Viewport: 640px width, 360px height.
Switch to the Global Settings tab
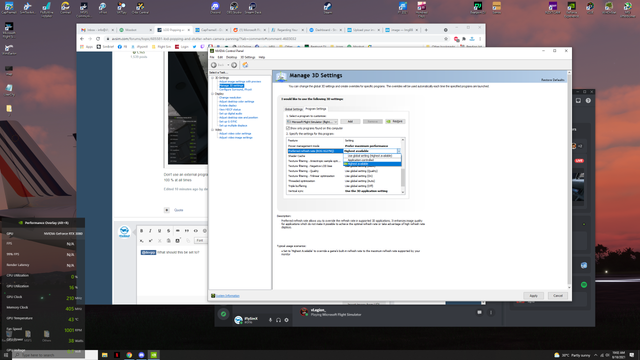click(x=293, y=109)
